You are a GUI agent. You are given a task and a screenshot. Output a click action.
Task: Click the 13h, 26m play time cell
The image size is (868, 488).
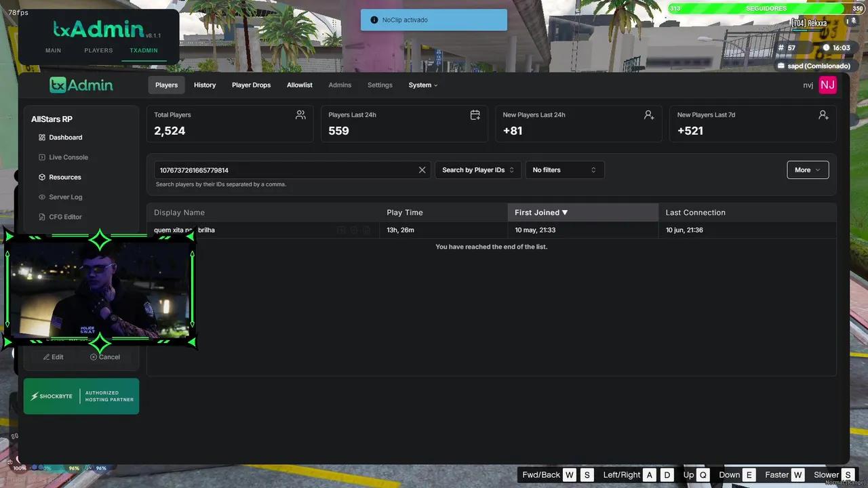pyautogui.click(x=400, y=230)
